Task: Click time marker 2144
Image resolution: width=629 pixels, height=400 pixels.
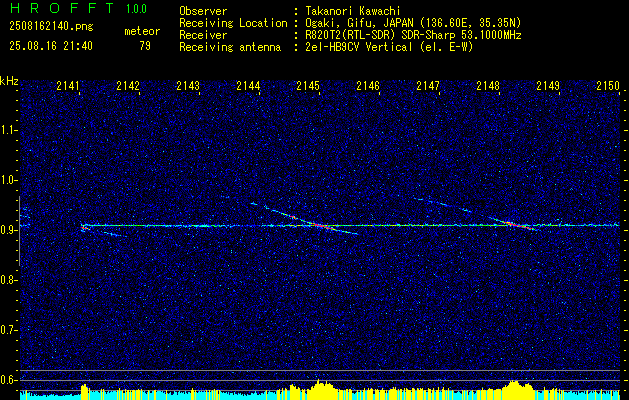Action: (x=248, y=85)
